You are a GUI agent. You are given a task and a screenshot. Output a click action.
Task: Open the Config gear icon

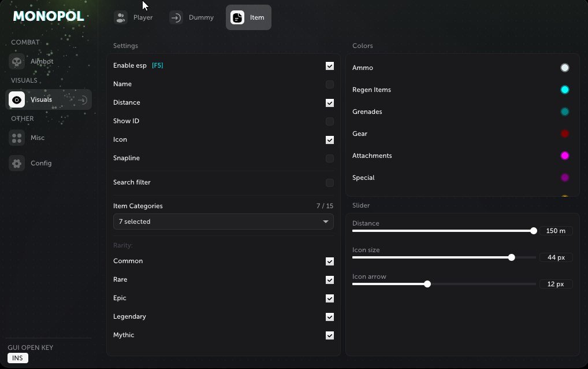pos(17,163)
